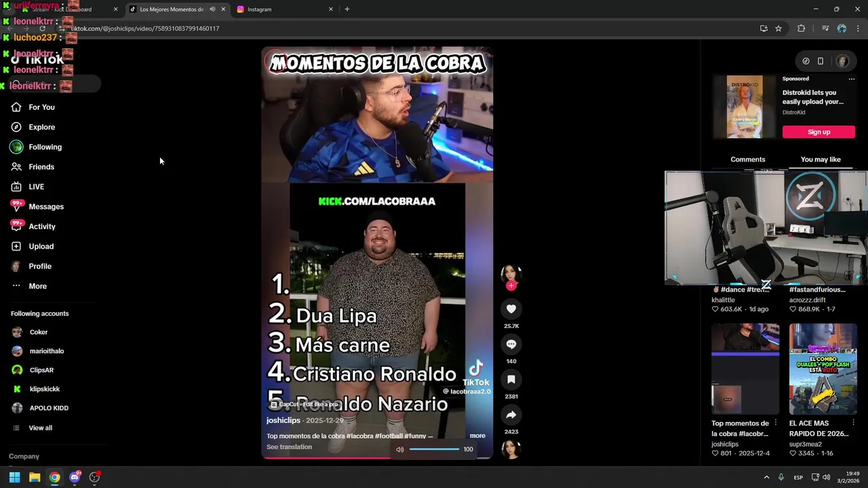This screenshot has height=488, width=868.
Task: Open the TikTok coins icon in header
Action: [x=806, y=61]
